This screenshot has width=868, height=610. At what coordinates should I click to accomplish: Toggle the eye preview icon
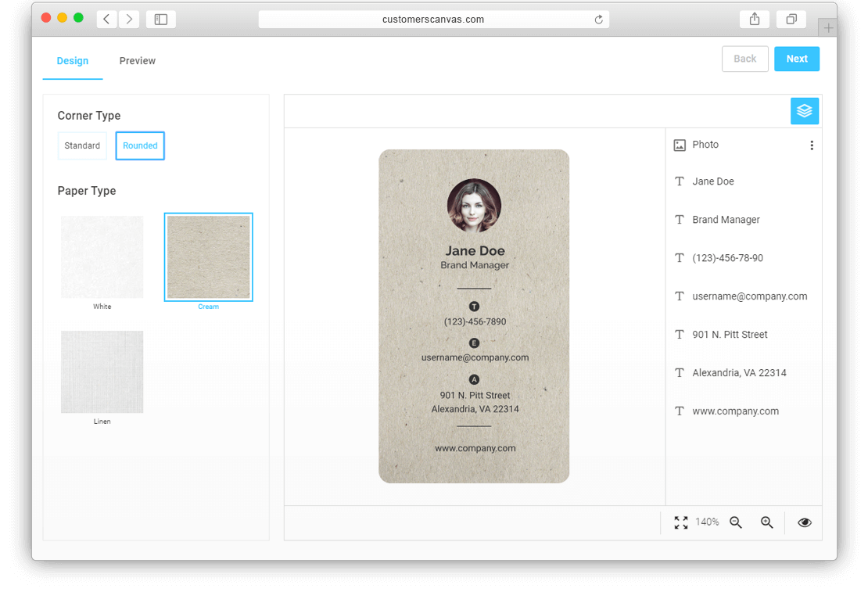pyautogui.click(x=805, y=522)
